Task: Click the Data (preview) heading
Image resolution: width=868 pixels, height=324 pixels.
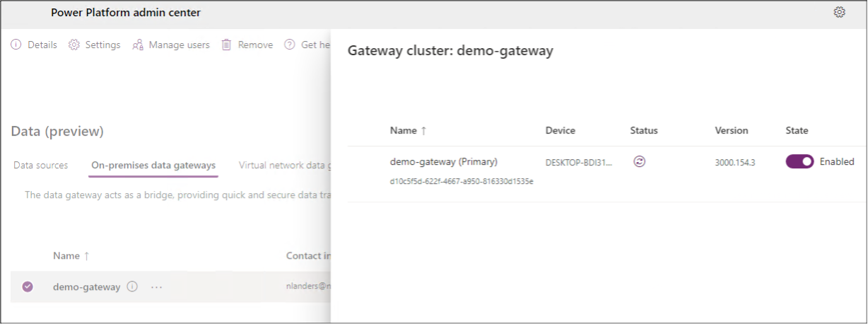Action: pyautogui.click(x=57, y=131)
